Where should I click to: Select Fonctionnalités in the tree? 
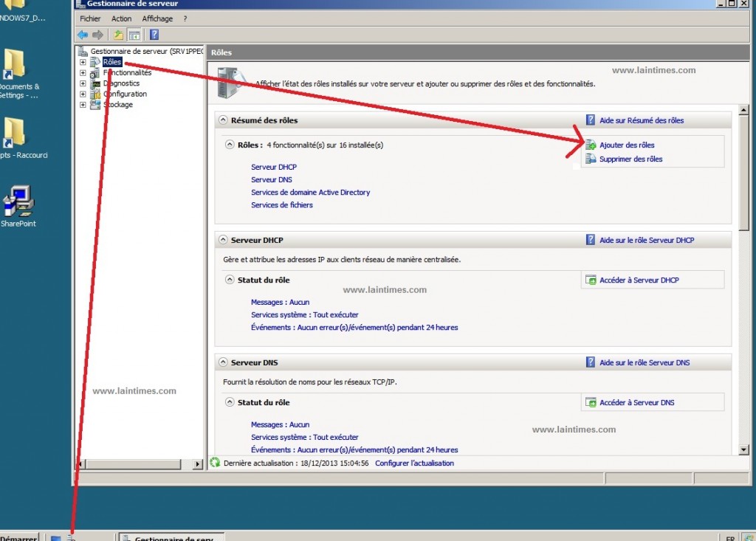pyautogui.click(x=127, y=72)
